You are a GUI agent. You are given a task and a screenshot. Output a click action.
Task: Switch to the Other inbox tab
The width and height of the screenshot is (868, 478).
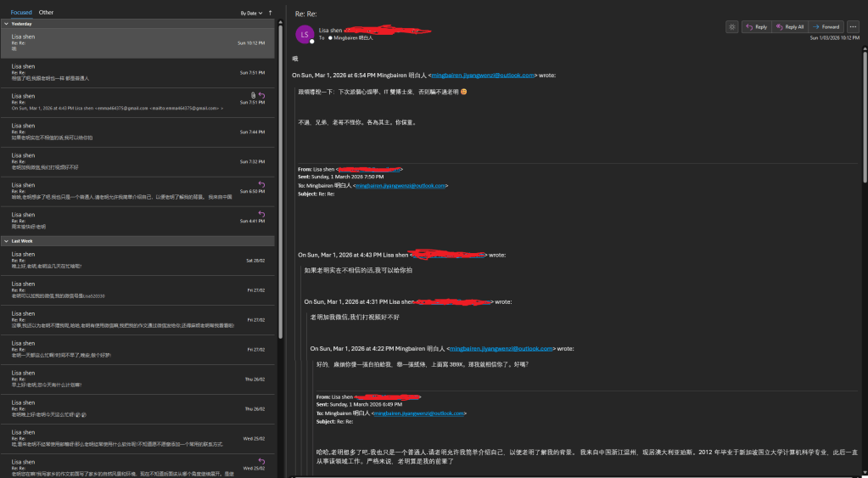[x=46, y=13]
